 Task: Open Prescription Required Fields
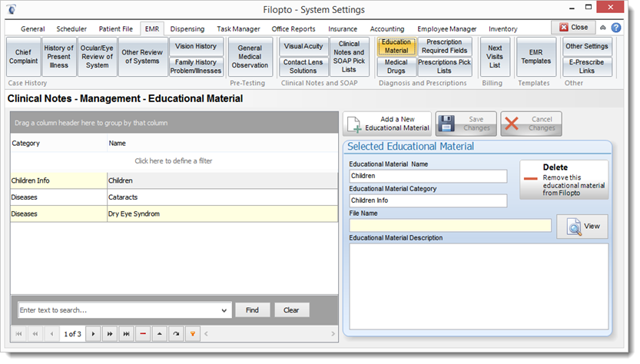[445, 47]
